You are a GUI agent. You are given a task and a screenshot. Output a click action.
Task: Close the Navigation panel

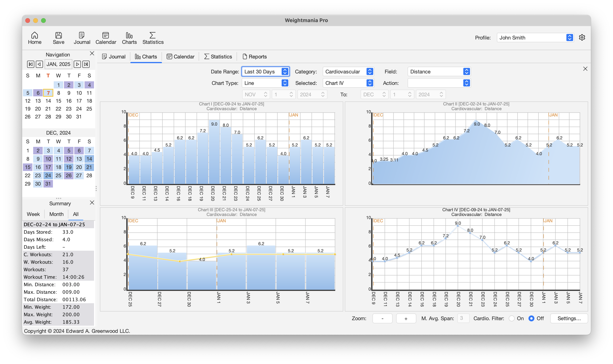(x=92, y=53)
